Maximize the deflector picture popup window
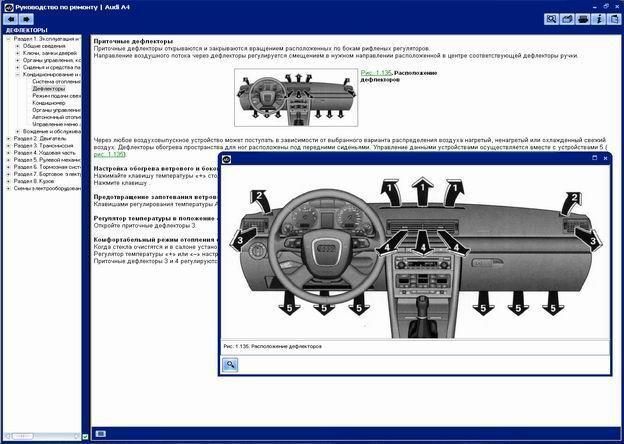 coord(595,158)
